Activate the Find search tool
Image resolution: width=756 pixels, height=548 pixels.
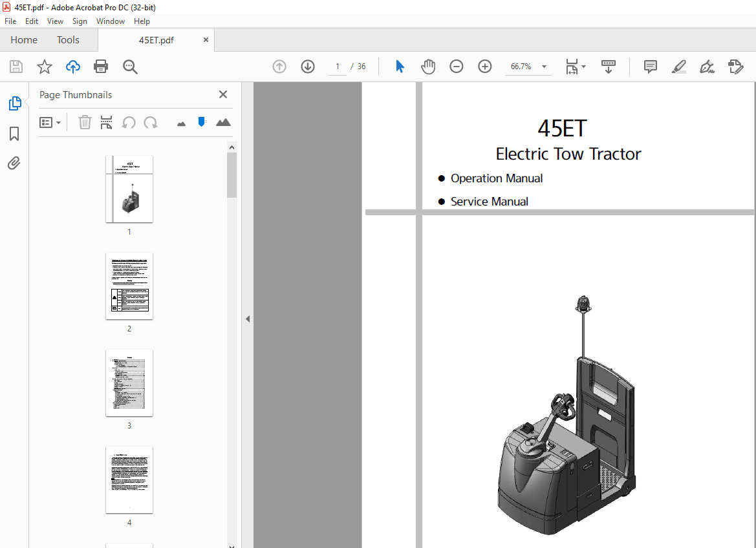[130, 67]
